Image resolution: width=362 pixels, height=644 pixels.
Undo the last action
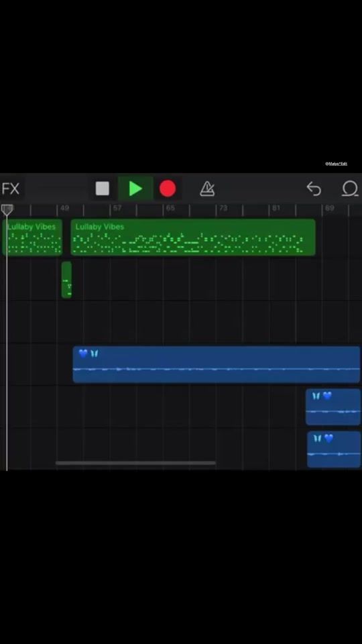(x=314, y=189)
